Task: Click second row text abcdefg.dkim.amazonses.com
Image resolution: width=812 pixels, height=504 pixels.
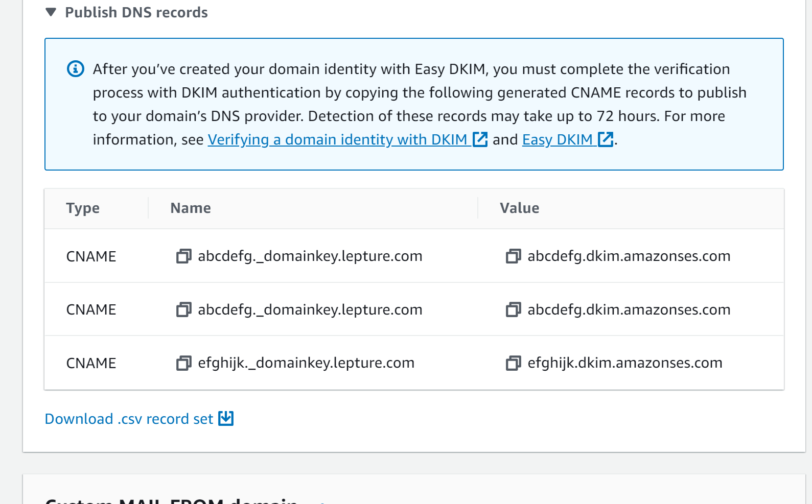Action: tap(629, 309)
